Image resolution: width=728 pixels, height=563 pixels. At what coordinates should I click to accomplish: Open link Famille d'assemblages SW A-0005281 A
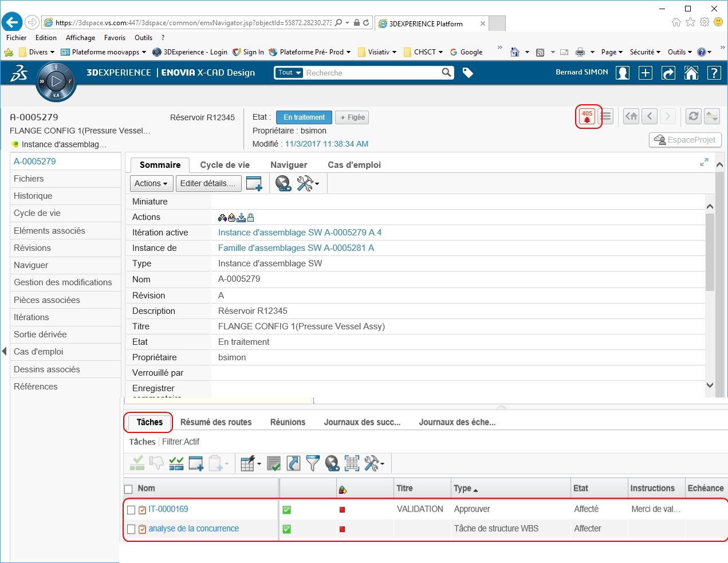click(x=296, y=248)
